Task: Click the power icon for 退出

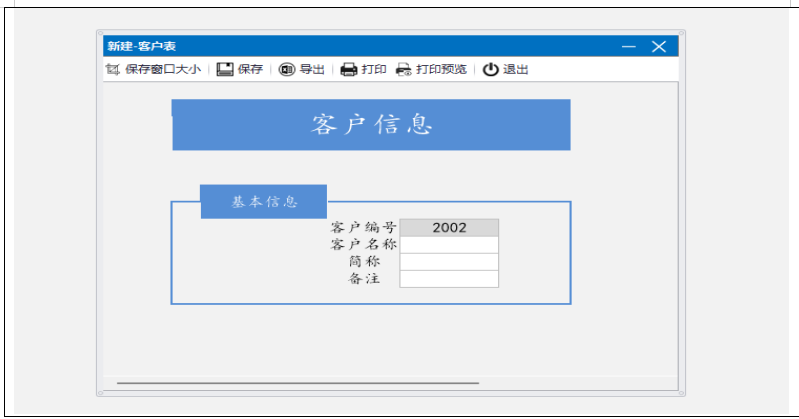Action: tap(490, 70)
